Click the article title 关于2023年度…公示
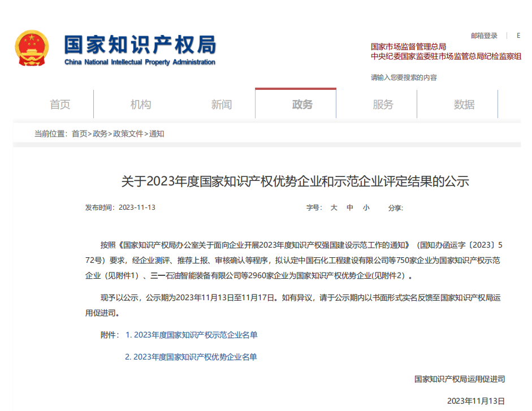This screenshot has width=532, height=411. point(295,181)
